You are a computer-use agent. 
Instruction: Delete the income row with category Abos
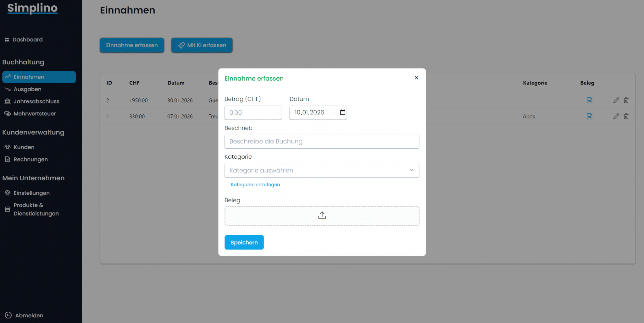626,116
